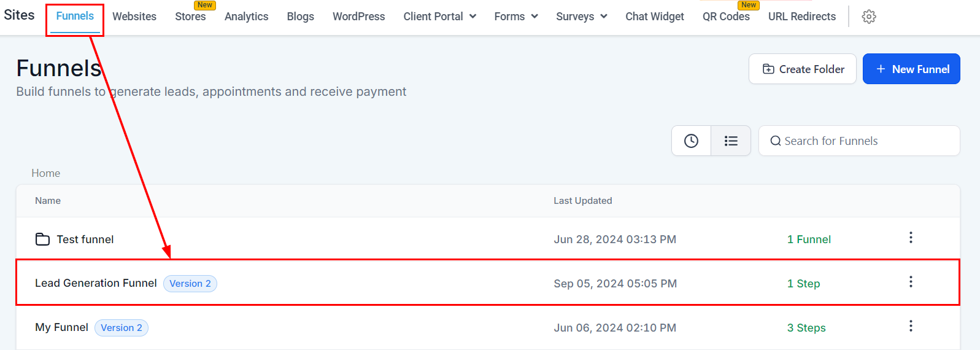Click the Home breadcrumb

pyautogui.click(x=46, y=173)
